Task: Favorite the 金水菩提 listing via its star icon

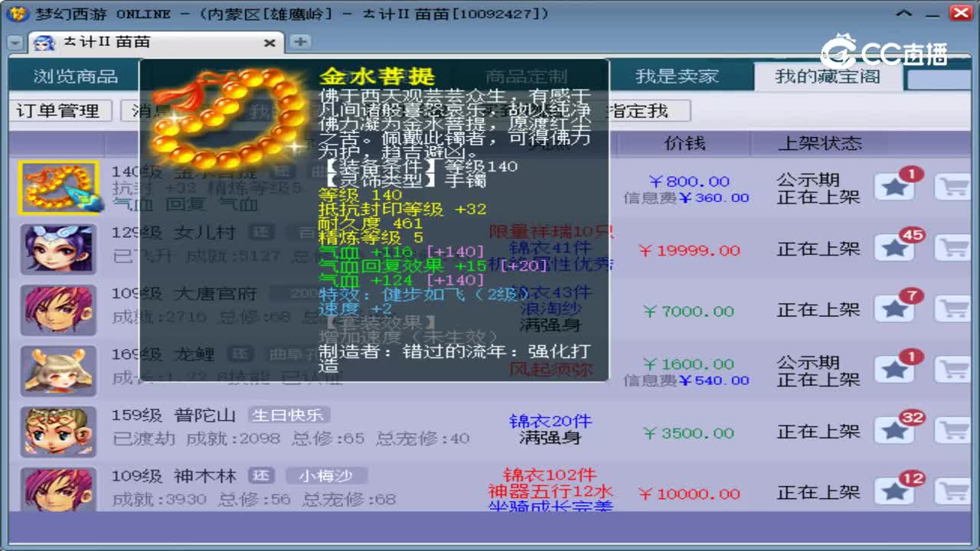Action: pyautogui.click(x=894, y=184)
